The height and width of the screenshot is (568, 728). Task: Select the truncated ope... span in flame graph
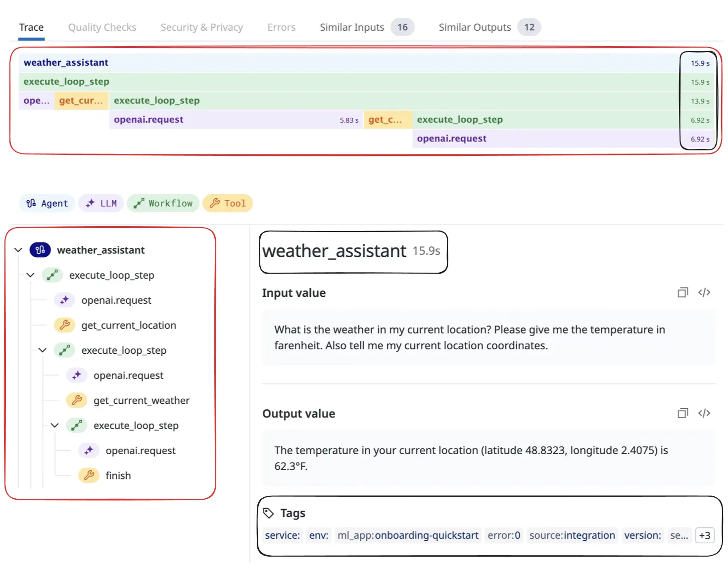click(37, 100)
